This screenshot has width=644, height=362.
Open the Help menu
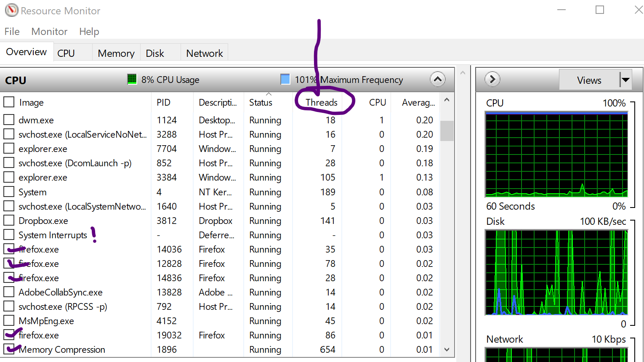point(89,32)
